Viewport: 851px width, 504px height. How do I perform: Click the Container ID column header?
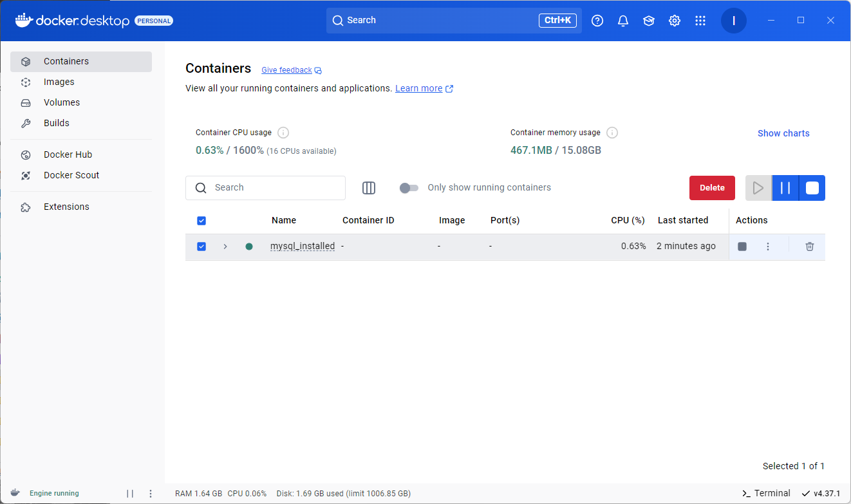(368, 220)
